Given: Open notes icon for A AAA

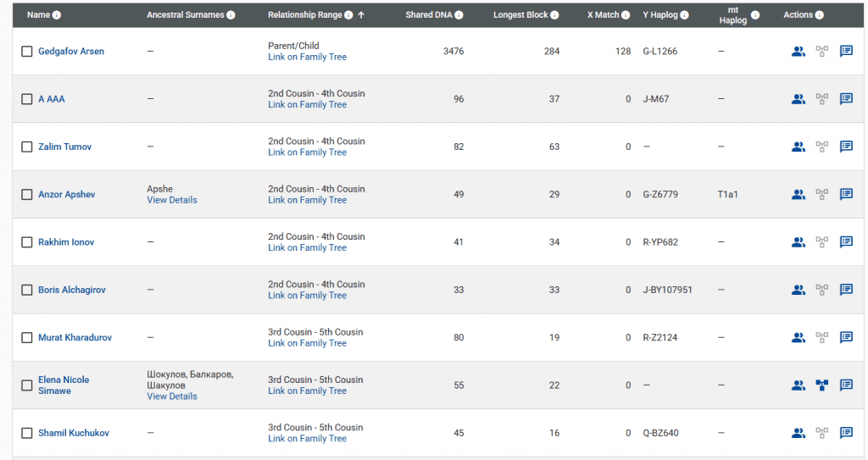Looking at the screenshot, I should (846, 99).
